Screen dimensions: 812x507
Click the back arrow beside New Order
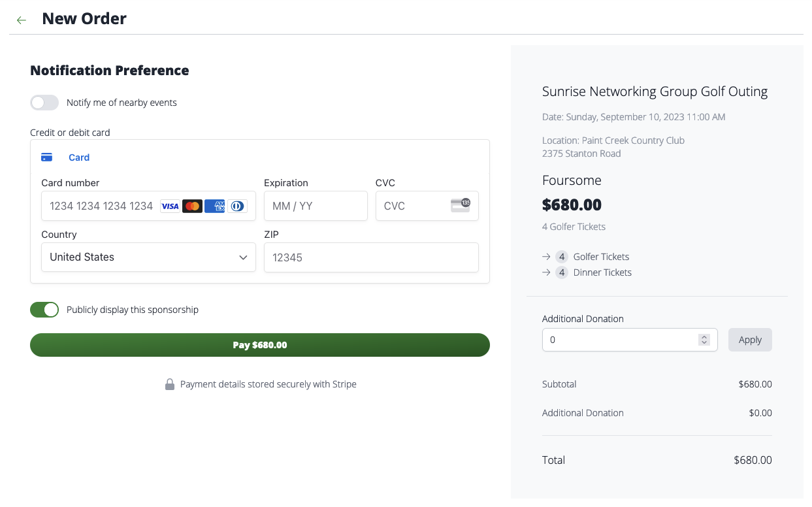tap(22, 20)
